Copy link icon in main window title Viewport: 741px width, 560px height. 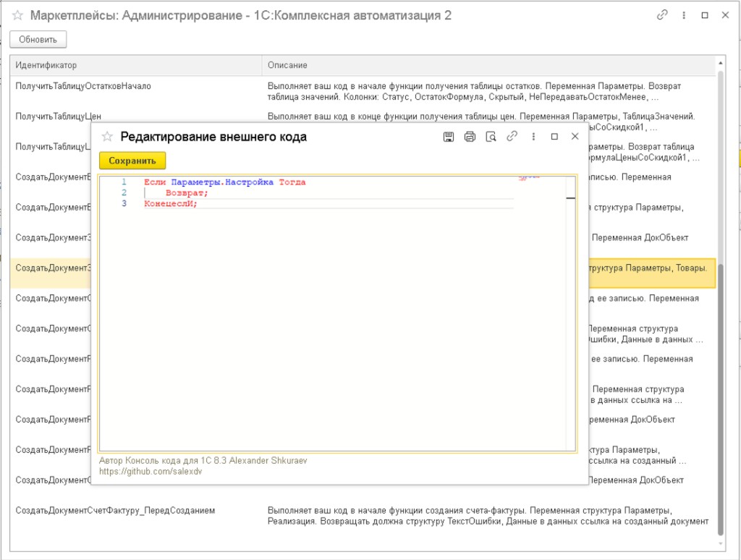[x=662, y=15]
